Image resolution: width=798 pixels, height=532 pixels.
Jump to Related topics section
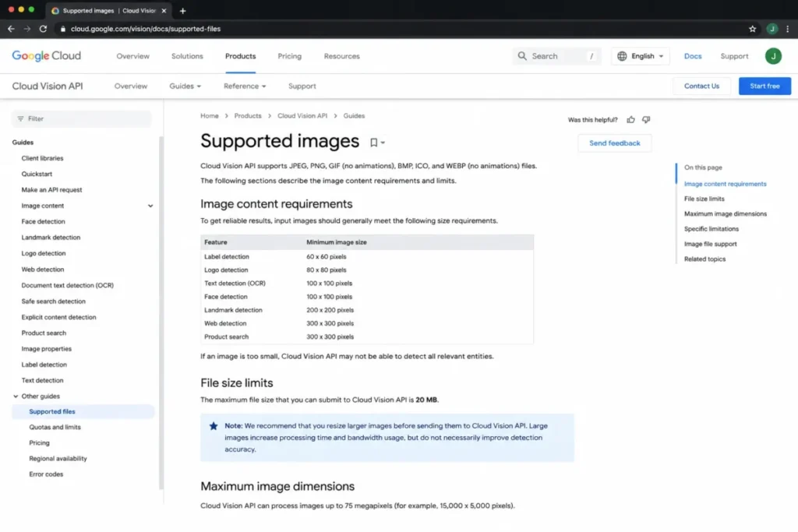coord(704,259)
